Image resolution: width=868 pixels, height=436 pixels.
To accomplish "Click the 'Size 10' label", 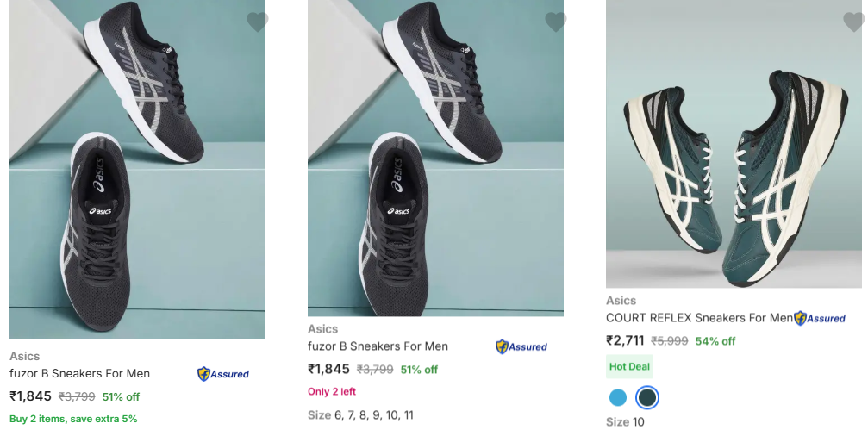I will click(x=625, y=422).
